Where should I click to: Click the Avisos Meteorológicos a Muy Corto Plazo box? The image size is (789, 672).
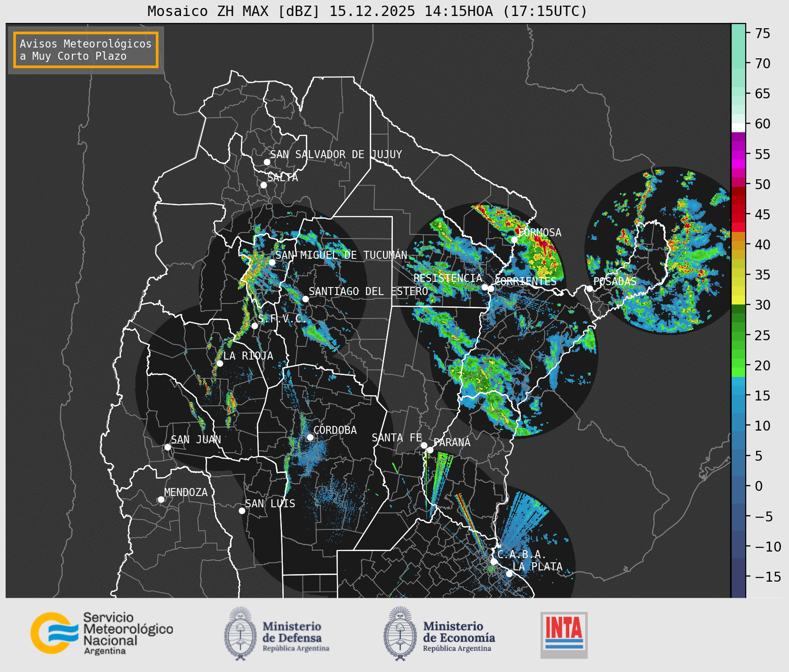pos(86,50)
